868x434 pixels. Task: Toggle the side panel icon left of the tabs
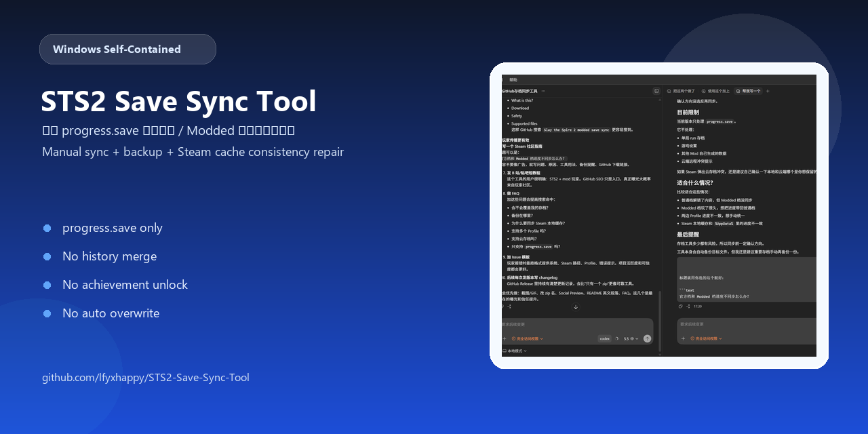[656, 91]
